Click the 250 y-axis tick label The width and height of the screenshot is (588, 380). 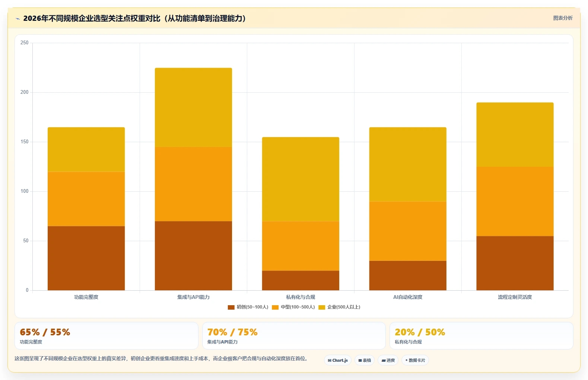tap(24, 43)
